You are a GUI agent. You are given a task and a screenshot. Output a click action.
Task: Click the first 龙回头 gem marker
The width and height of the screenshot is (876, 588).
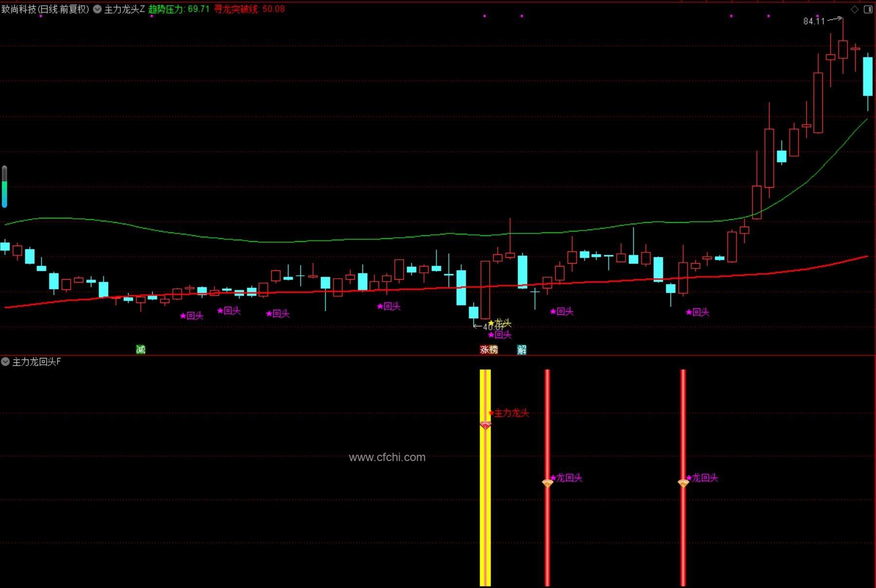(547, 483)
